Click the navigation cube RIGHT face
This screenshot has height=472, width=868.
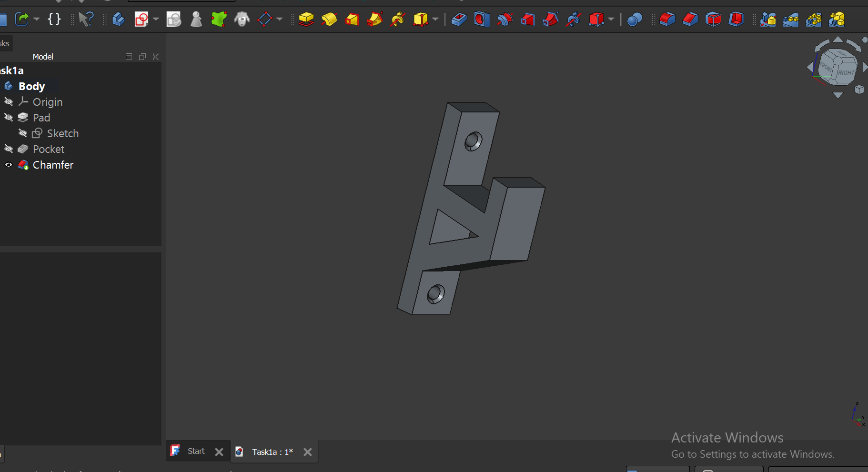click(x=846, y=72)
